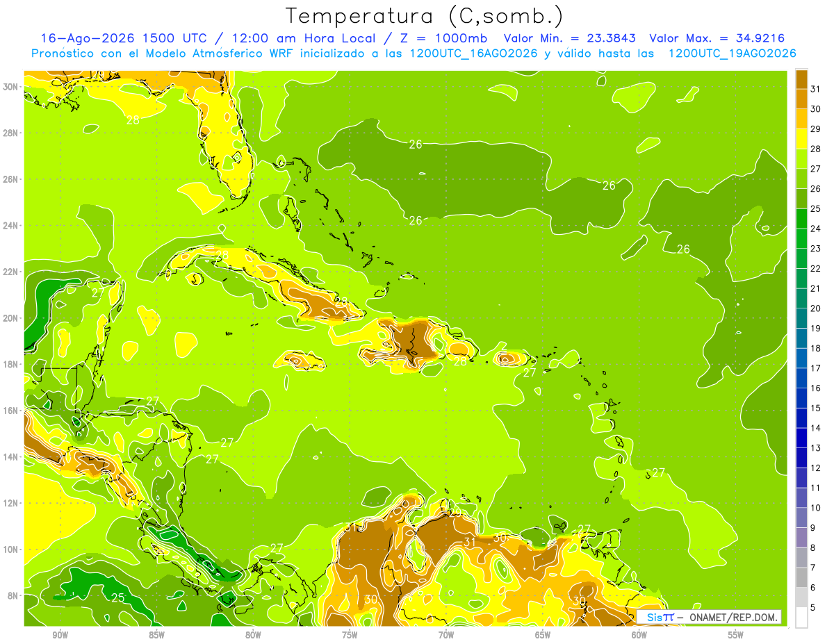Viewport: 834px width, 644px height.
Task: Click the "31" contour label over Venezuela
Action: (x=470, y=542)
